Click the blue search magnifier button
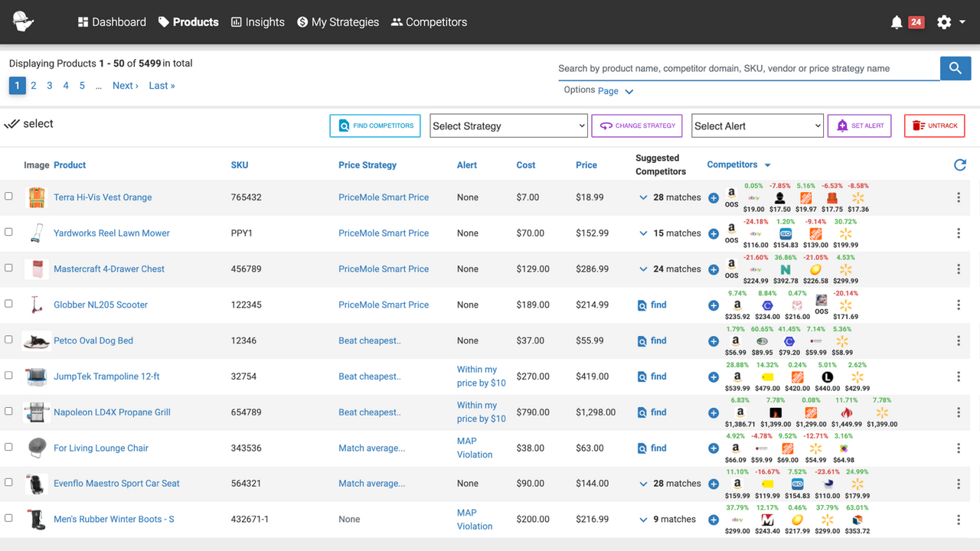Screen dimensions: 980x551 pyautogui.click(x=955, y=68)
